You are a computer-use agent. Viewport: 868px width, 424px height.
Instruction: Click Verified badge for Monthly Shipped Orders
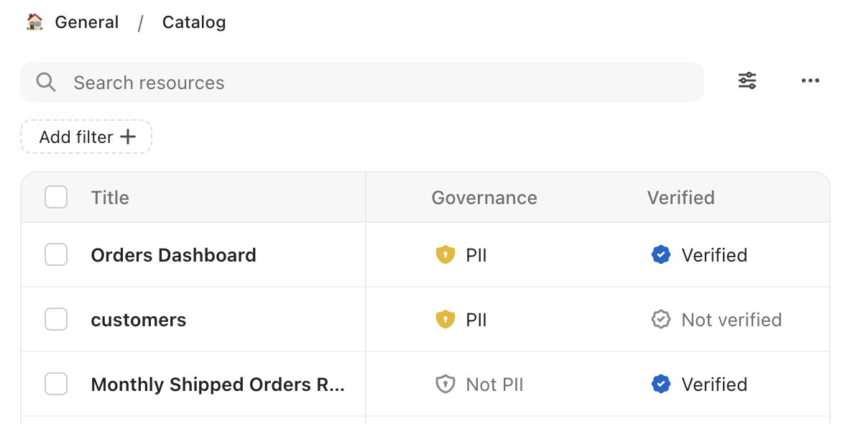coord(661,384)
